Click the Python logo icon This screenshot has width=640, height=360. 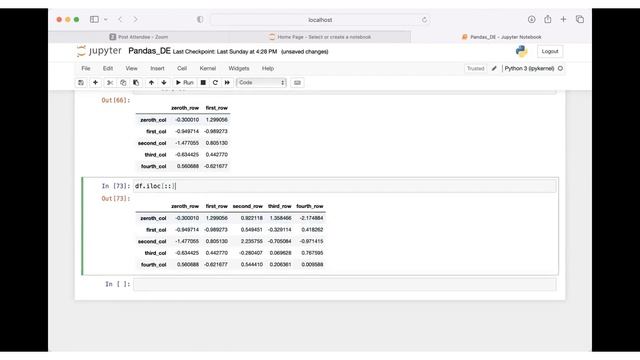click(x=521, y=51)
